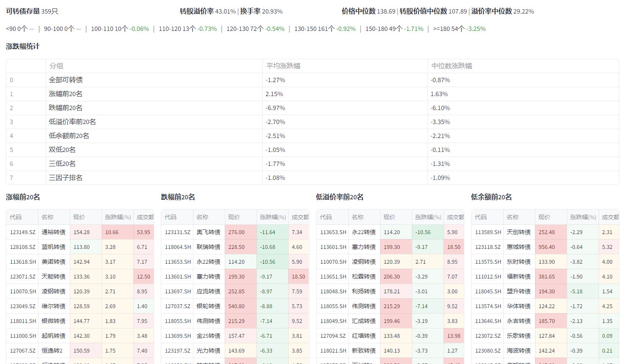Open 惠城转债 in the 低余额前20名 table

519,247
